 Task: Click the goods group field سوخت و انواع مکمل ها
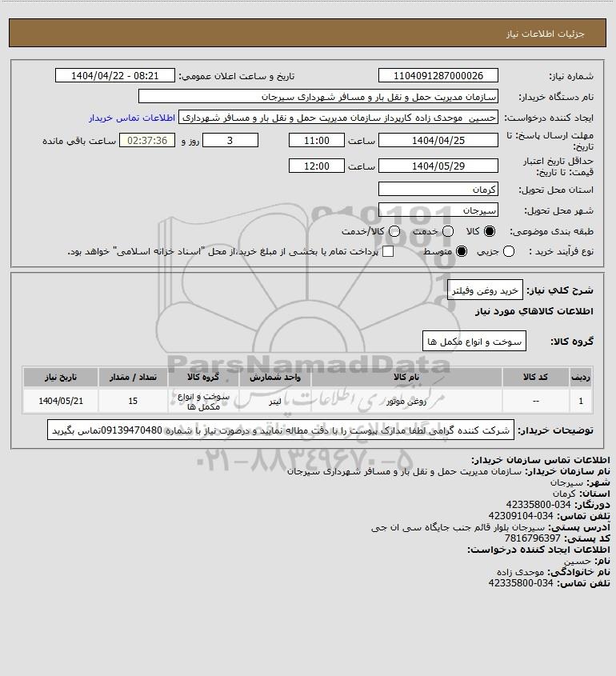[474, 342]
